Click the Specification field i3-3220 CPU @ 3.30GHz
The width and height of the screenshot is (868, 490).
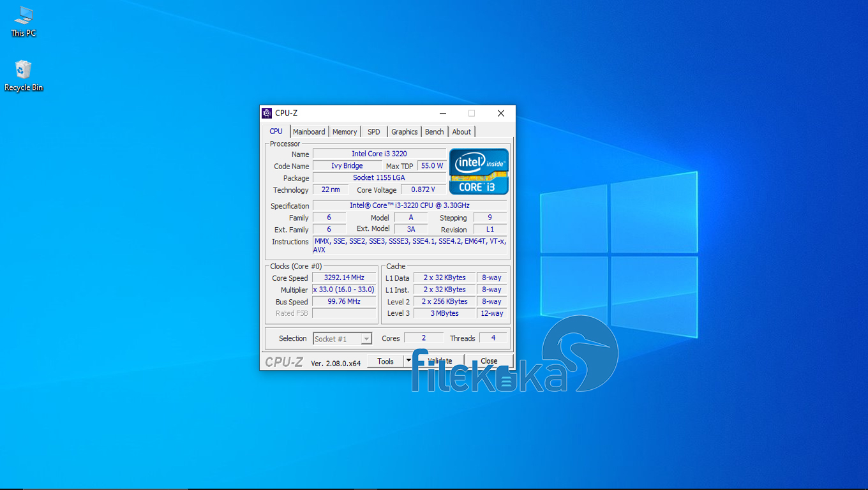coord(410,205)
